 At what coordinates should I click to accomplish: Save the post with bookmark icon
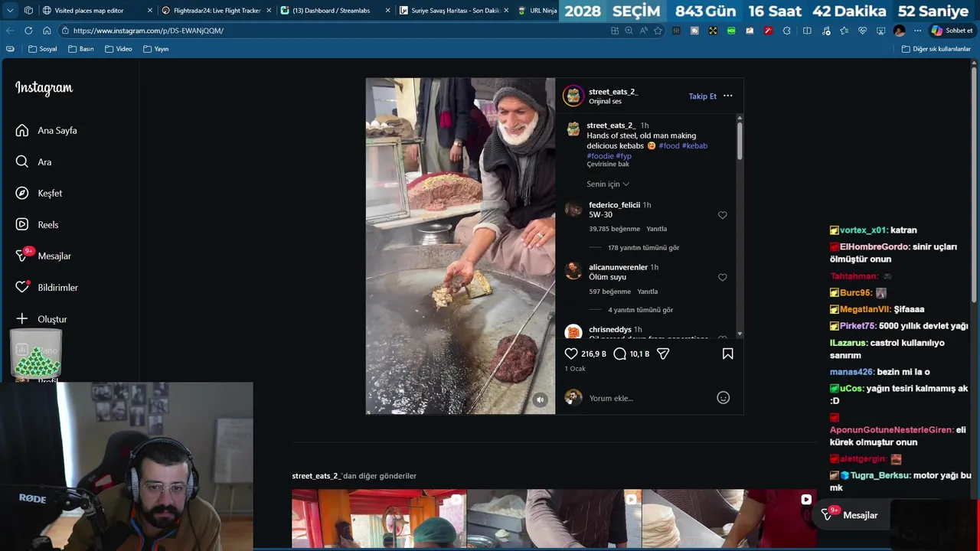tap(727, 354)
